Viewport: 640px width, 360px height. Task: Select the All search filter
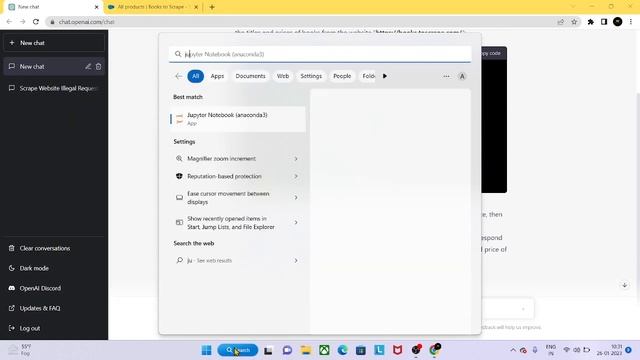click(x=196, y=76)
